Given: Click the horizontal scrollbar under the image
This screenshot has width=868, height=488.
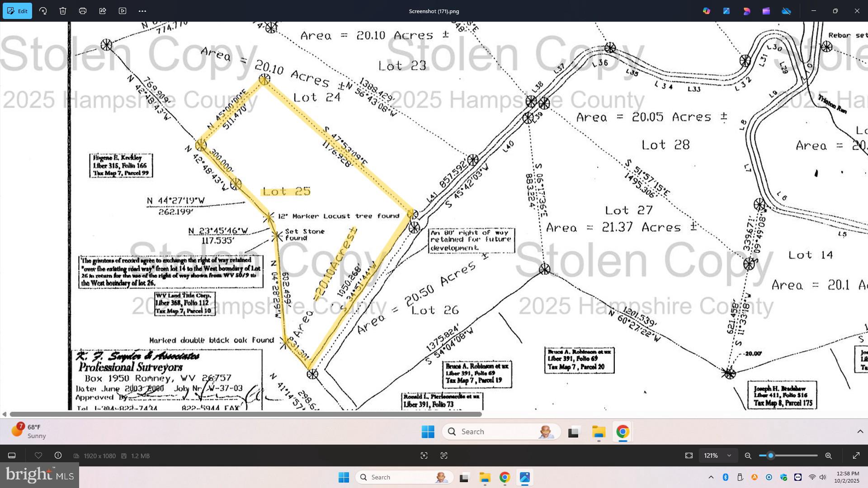Looking at the screenshot, I should click(x=245, y=414).
